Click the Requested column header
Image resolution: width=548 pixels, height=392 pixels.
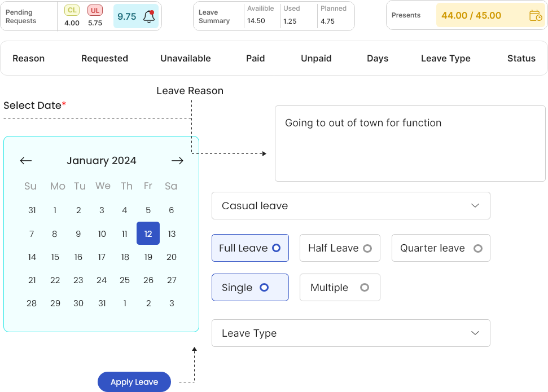coord(104,58)
